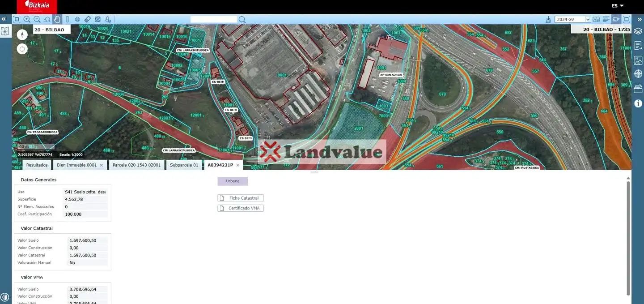Viewport: 644px width, 304px height.
Task: Select the measure ruler tool
Action: pos(88,19)
